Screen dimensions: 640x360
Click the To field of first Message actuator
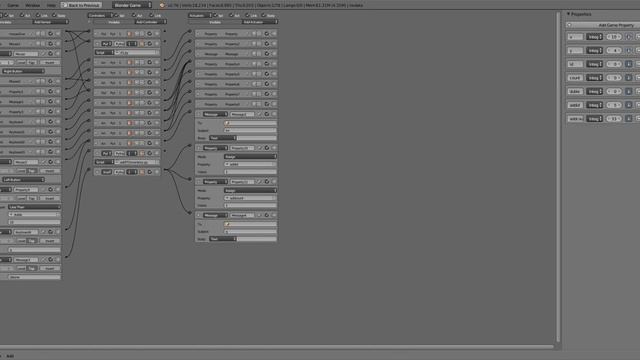(x=250, y=123)
